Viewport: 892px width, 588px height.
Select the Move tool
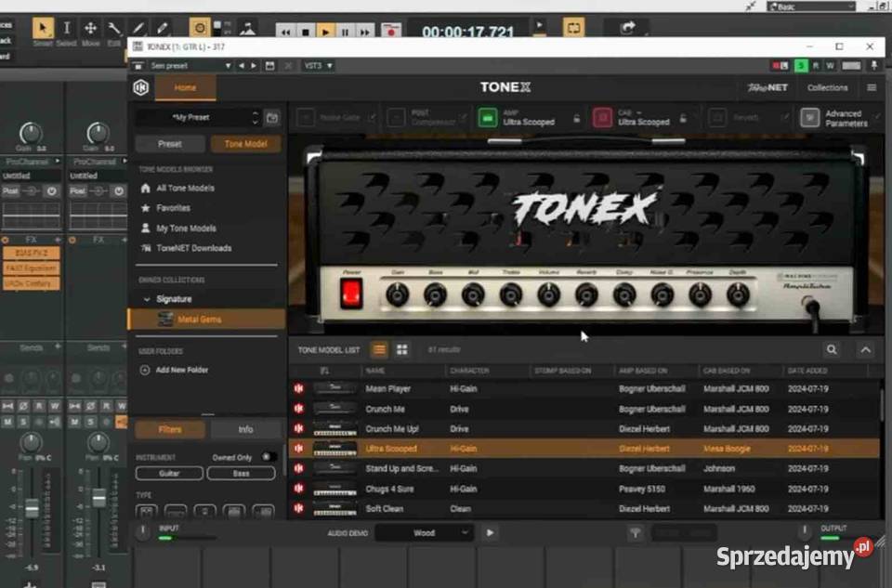coord(91,29)
